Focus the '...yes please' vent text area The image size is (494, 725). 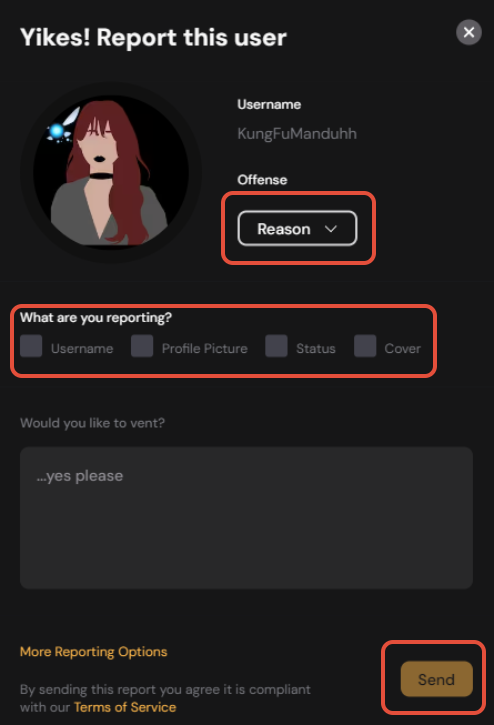247,517
